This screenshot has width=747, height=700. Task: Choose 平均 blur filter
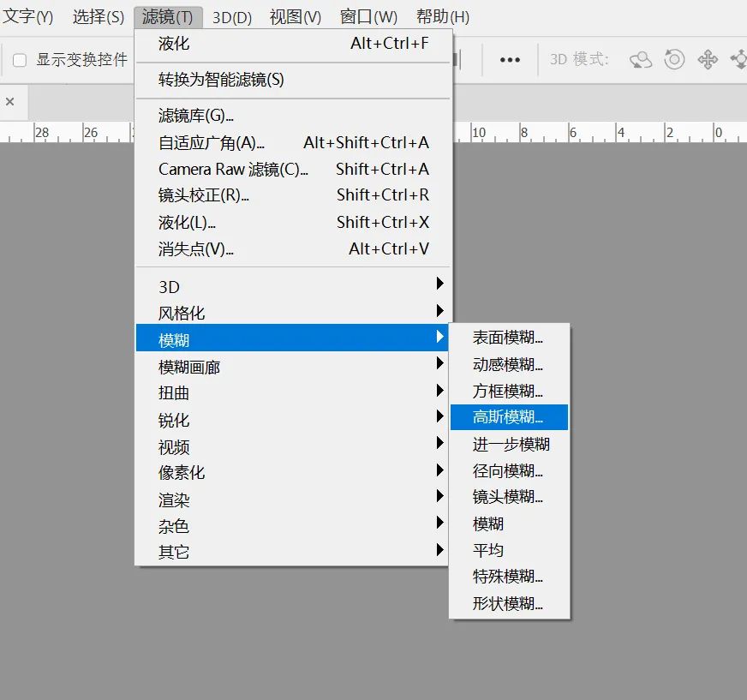tap(509, 550)
